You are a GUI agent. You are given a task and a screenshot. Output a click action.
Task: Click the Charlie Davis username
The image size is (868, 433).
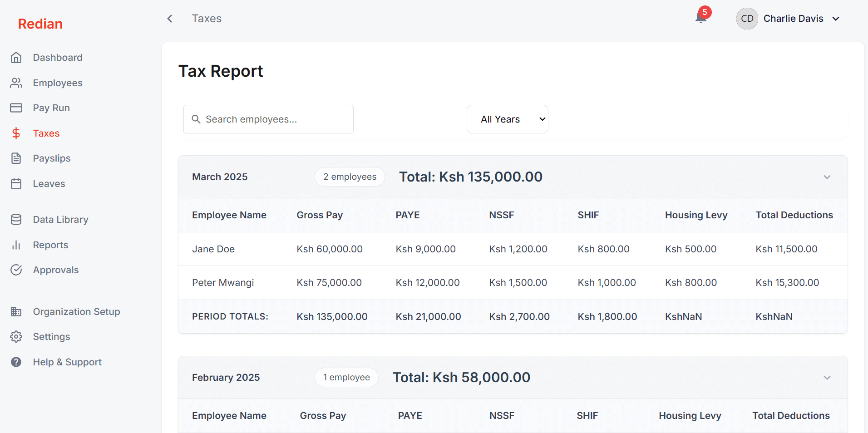point(793,19)
